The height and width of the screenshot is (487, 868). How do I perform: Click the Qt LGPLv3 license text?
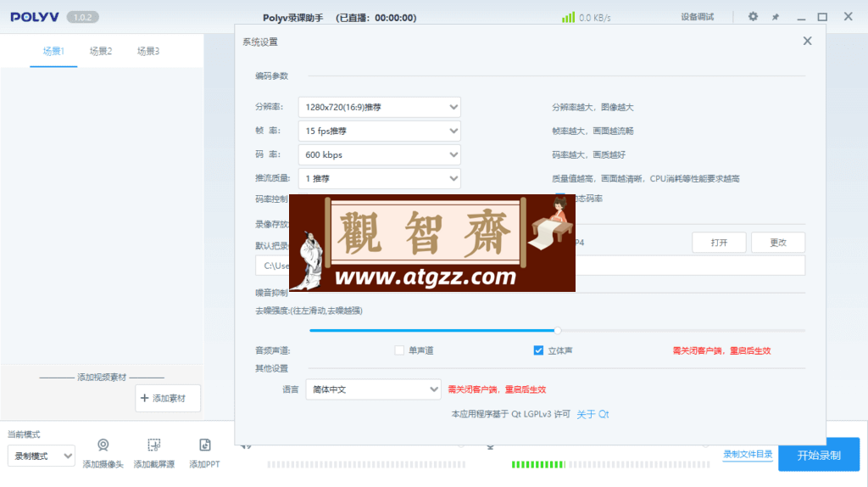click(510, 414)
